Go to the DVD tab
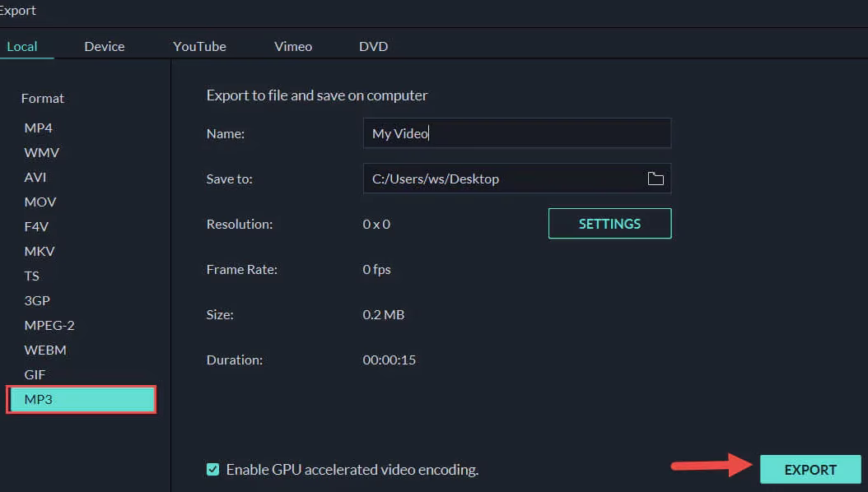868x492 pixels. coord(373,46)
